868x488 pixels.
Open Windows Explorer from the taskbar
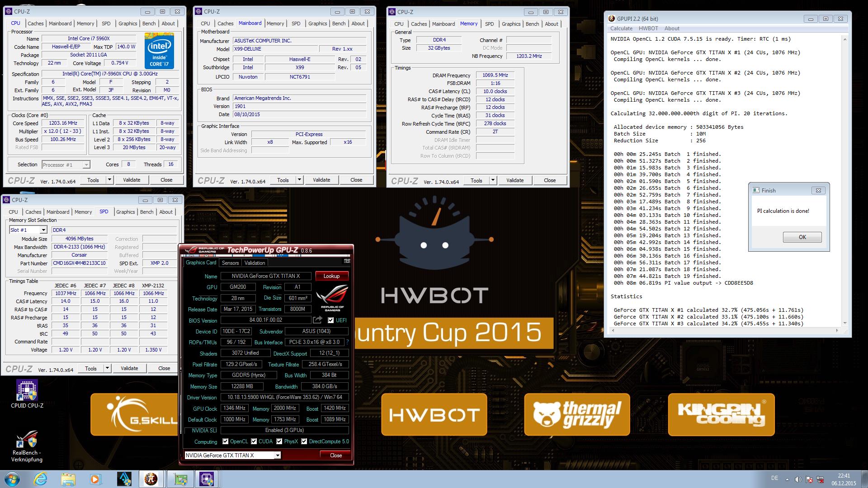pos(68,479)
